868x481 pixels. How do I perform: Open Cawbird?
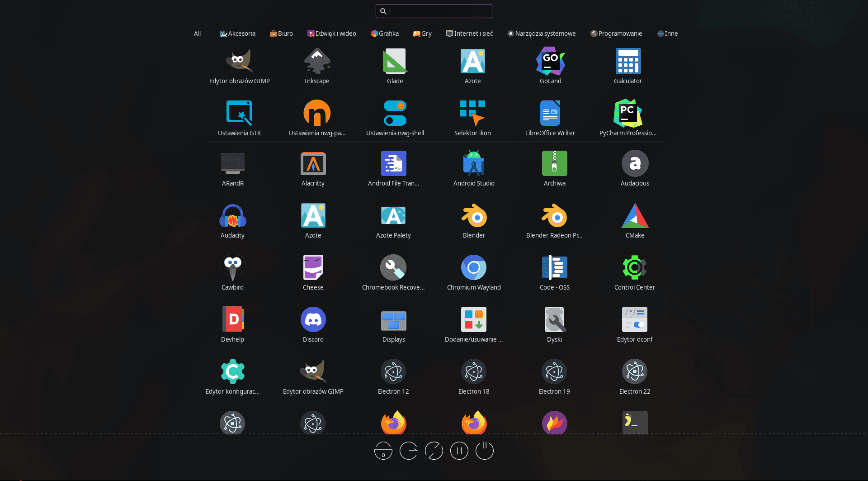pos(233,272)
